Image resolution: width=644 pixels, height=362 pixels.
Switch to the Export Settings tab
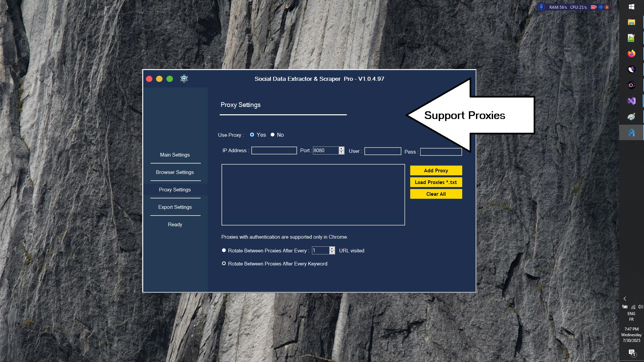point(175,207)
